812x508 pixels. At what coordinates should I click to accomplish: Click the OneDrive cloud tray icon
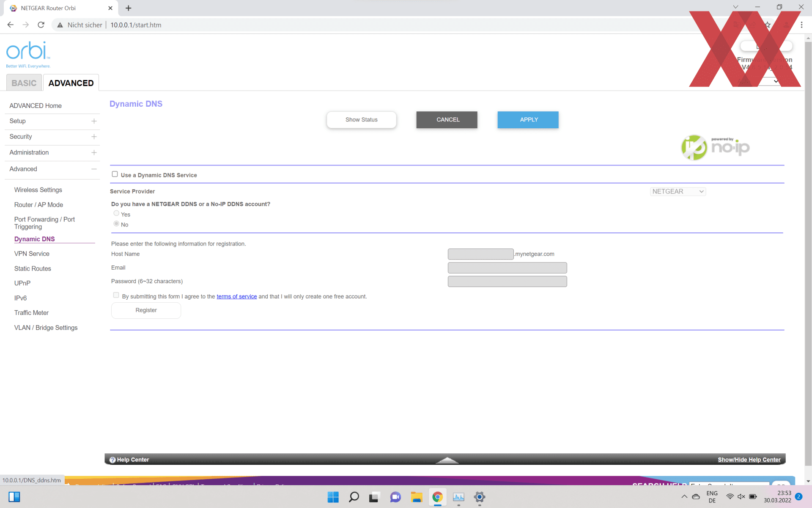pos(696,497)
